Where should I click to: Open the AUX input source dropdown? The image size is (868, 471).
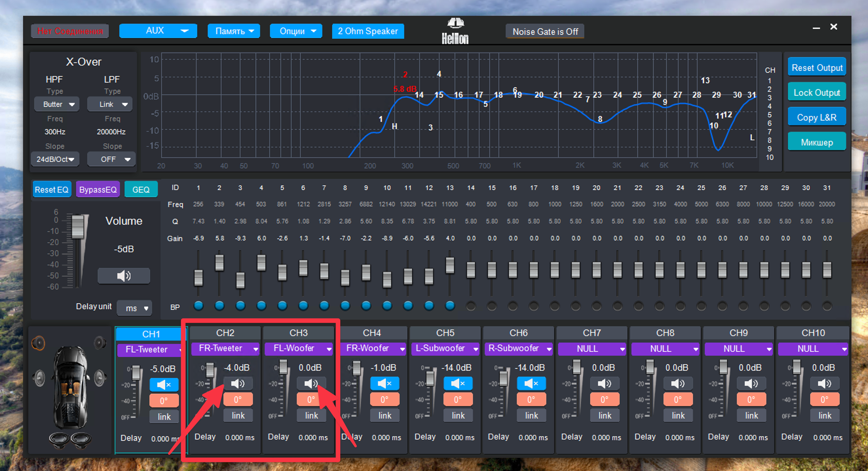pos(158,31)
